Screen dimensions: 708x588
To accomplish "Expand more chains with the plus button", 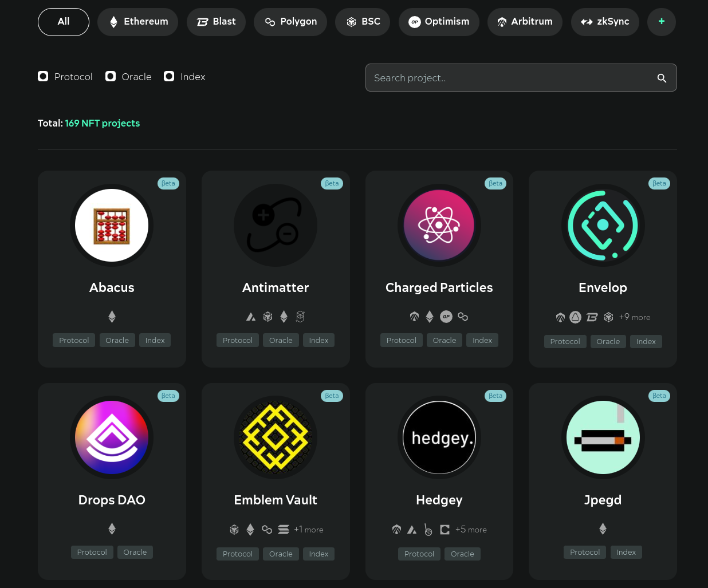I will 662,22.
